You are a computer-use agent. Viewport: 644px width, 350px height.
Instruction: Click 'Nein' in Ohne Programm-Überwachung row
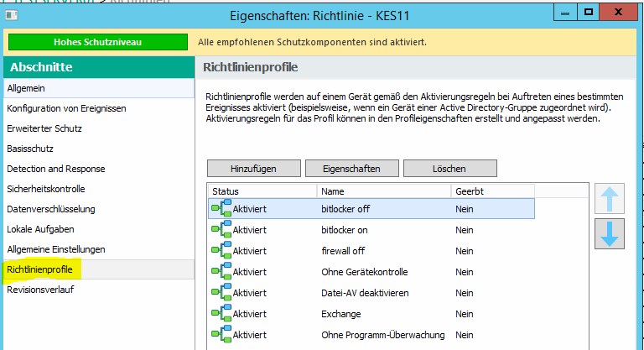[464, 335]
